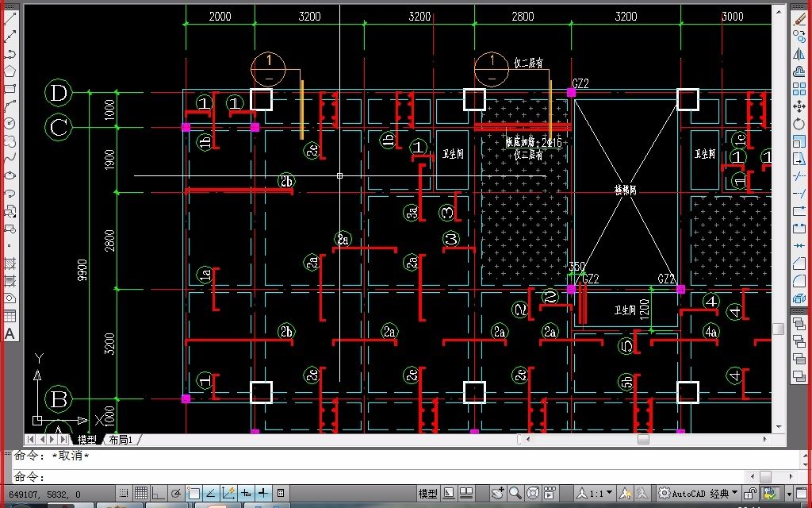This screenshot has height=508, width=812.
Task: Toggle Grid display in status bar
Action: (141, 493)
